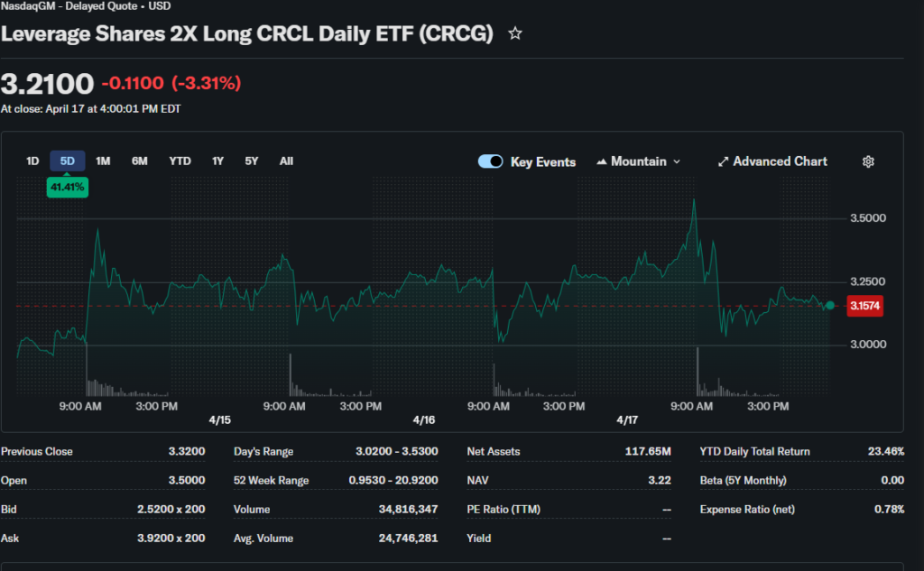Switch chart to 6M range
Viewport: 924px width, 571px height.
point(140,161)
